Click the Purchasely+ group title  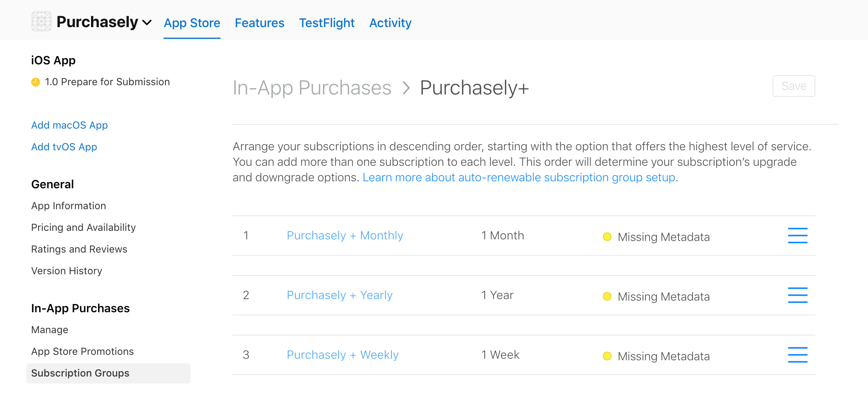(474, 88)
